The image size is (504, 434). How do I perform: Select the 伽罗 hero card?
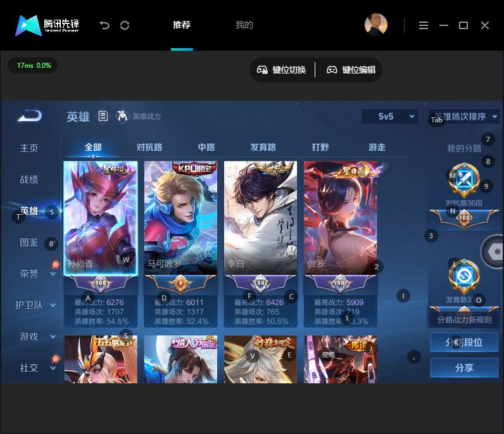(341, 218)
